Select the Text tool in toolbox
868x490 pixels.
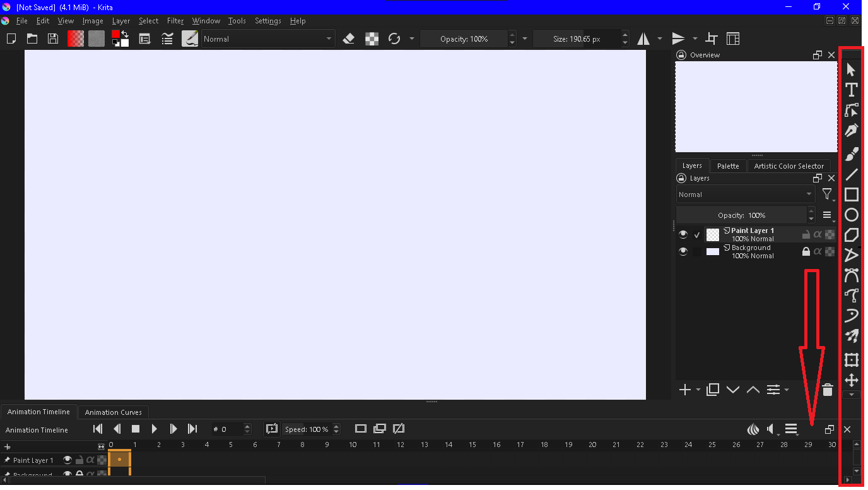click(x=852, y=90)
